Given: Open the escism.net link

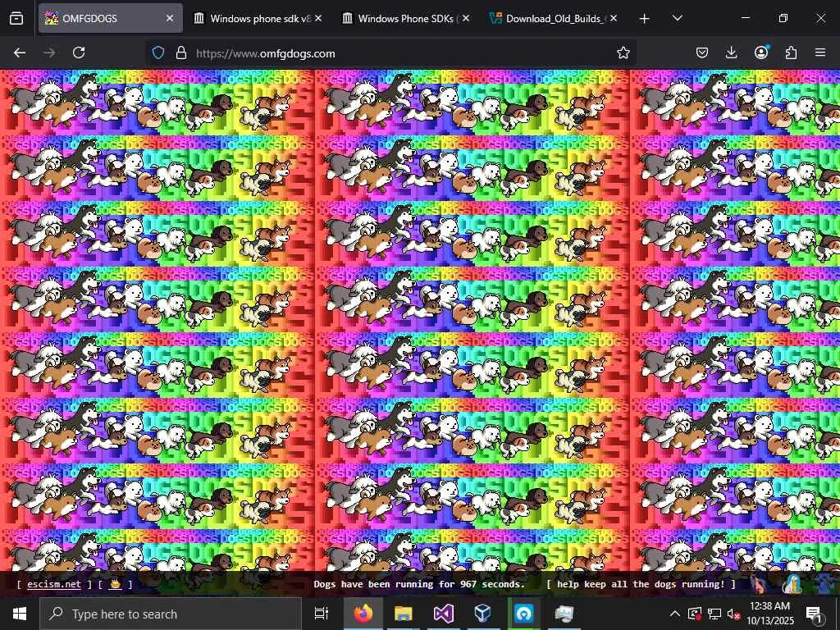Looking at the screenshot, I should 54,584.
